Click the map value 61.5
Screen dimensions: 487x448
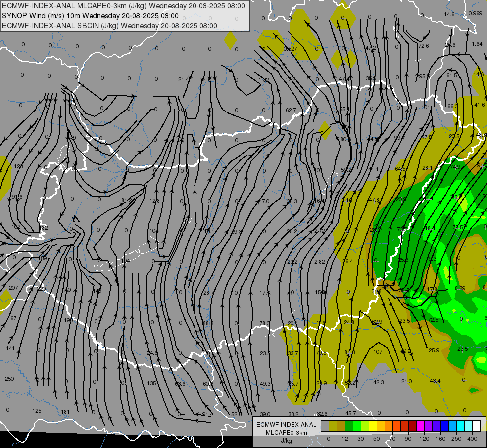[x=452, y=75]
